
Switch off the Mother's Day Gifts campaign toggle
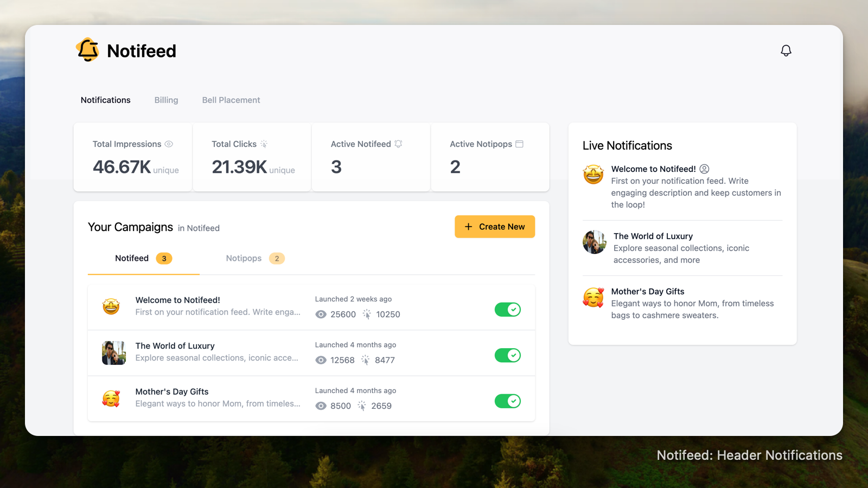[508, 401]
